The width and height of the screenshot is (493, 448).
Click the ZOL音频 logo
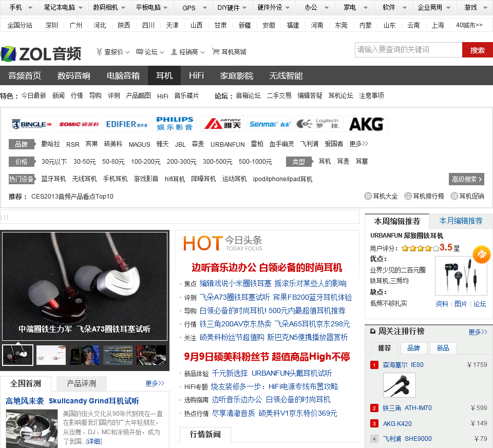[41, 53]
